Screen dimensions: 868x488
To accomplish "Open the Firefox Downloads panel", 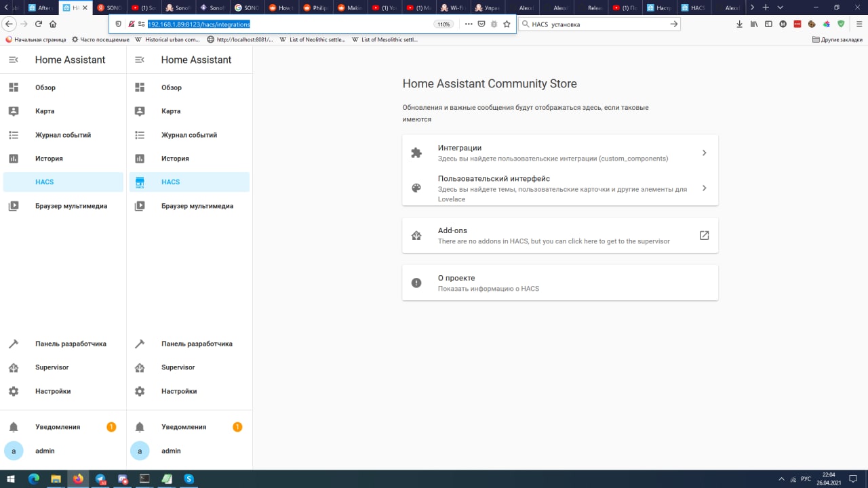I will [739, 24].
